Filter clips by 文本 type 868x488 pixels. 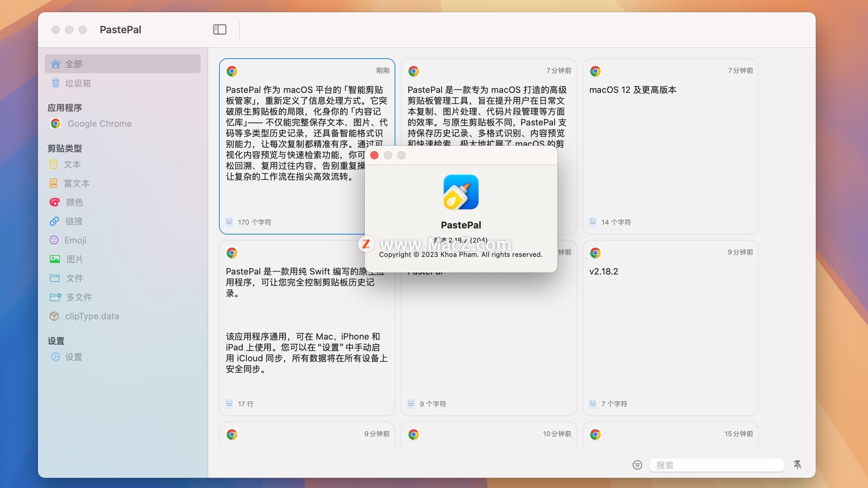click(x=123, y=164)
